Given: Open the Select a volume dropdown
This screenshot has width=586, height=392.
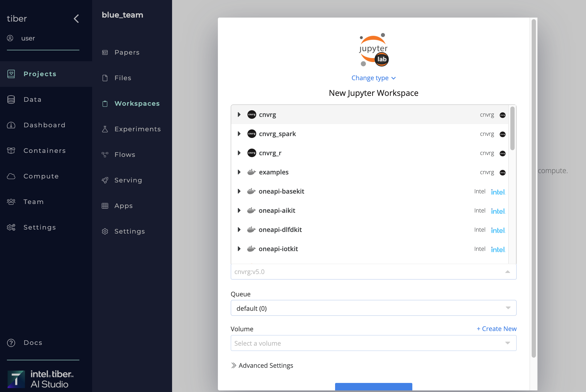Looking at the screenshot, I should (x=373, y=343).
